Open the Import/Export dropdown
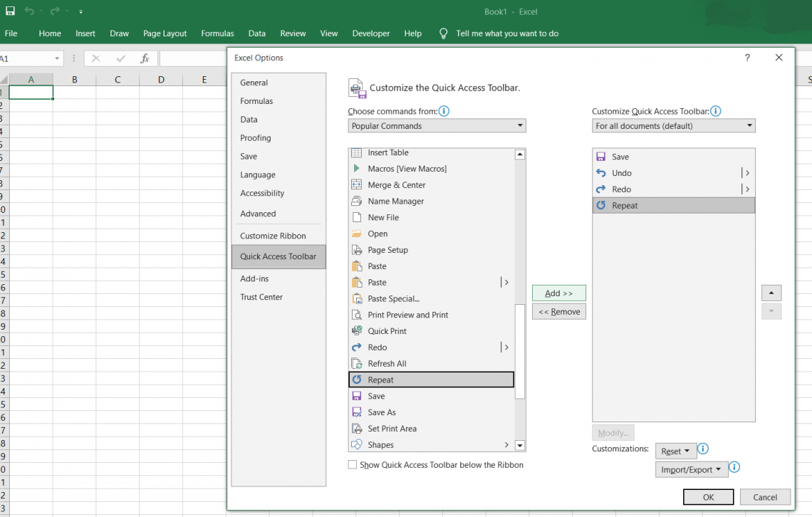Screen dimensions: 812x517 [691, 469]
